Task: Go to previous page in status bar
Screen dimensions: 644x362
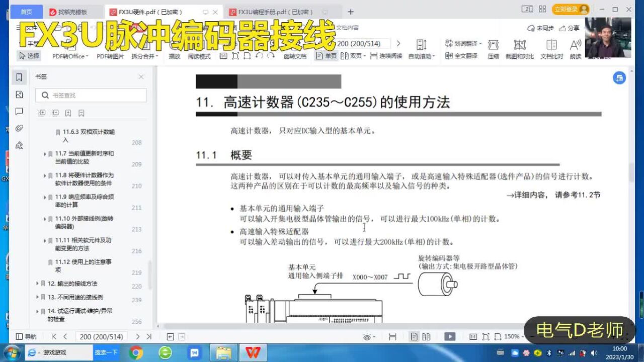Action: click(x=65, y=337)
